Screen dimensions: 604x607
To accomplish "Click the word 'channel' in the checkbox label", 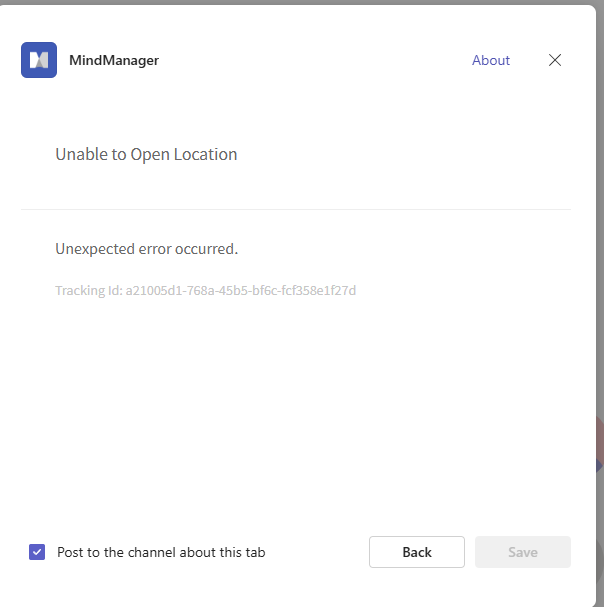I will (147, 552).
